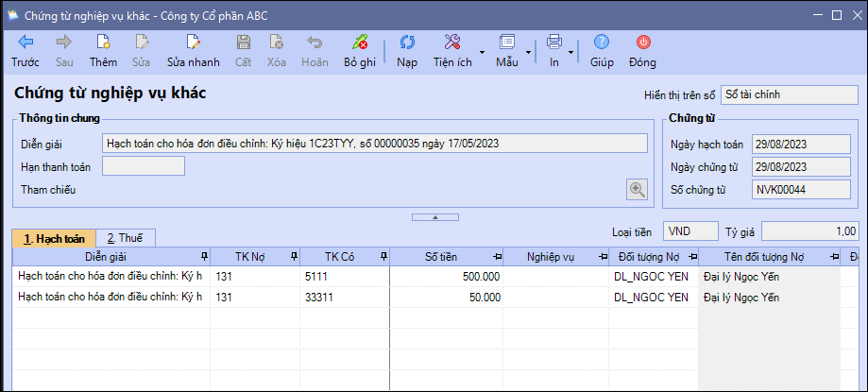
Task: Open the Tiện ích utilities tool
Action: 451,51
